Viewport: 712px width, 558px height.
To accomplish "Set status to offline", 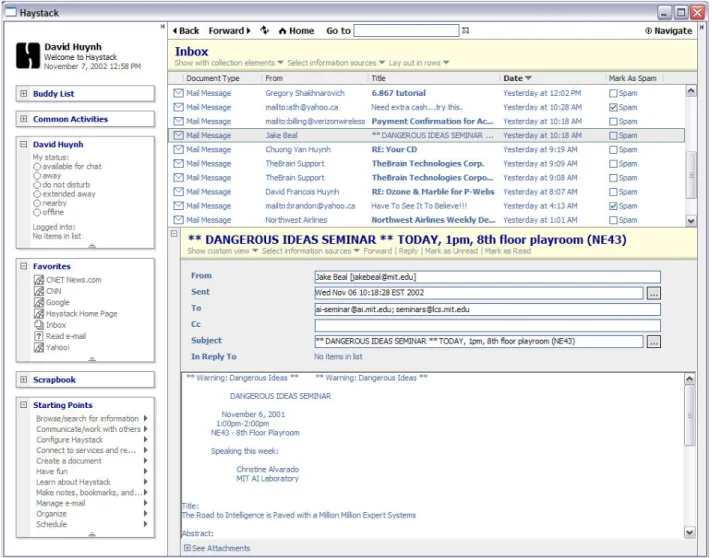I will (37, 212).
